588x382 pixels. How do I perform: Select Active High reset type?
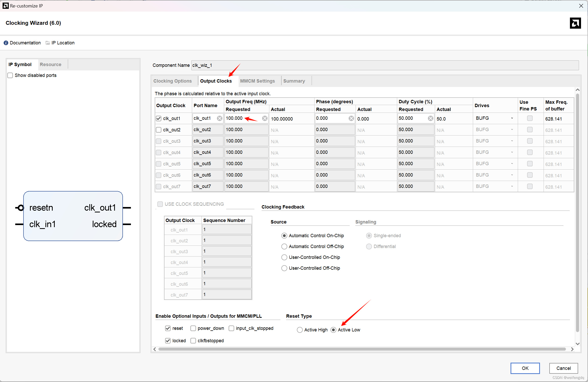(x=300, y=330)
